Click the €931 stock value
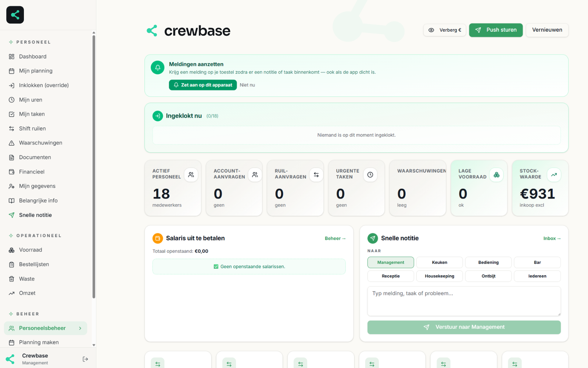 537,194
